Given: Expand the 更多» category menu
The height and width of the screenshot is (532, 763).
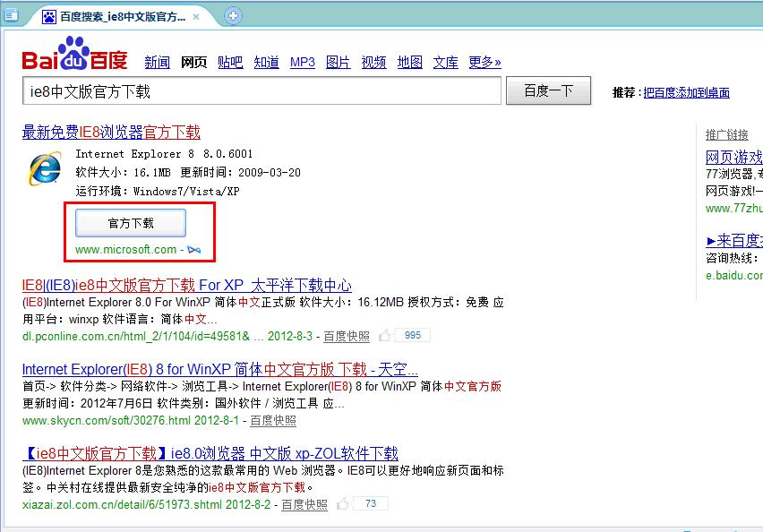Looking at the screenshot, I should click(484, 62).
